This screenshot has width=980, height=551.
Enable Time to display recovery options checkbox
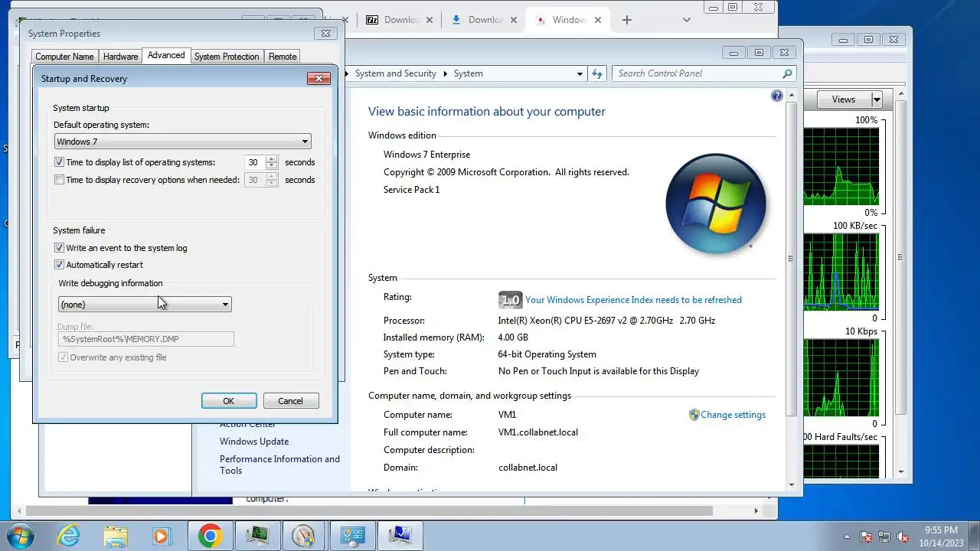60,180
